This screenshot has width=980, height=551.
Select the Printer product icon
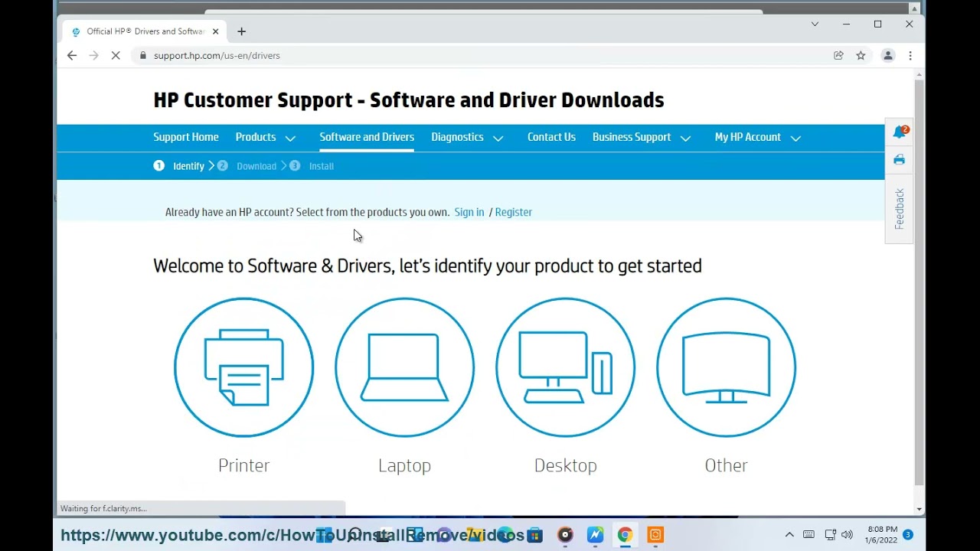point(243,367)
